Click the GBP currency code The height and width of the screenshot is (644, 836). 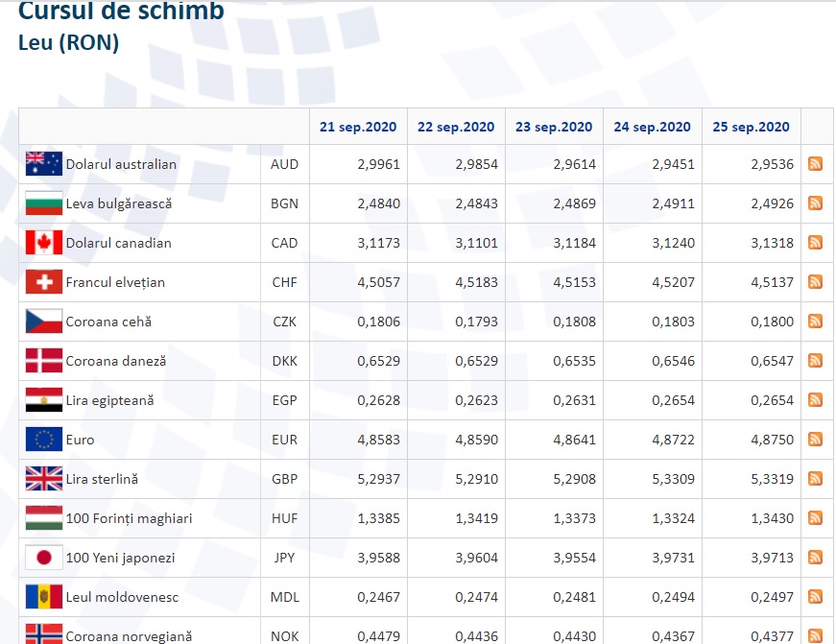coord(285,479)
